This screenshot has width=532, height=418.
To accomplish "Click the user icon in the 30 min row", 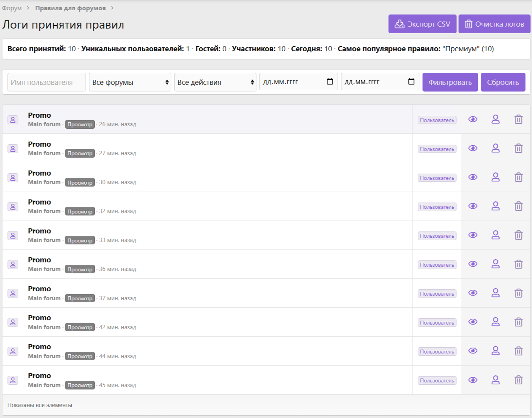I will pos(496,177).
